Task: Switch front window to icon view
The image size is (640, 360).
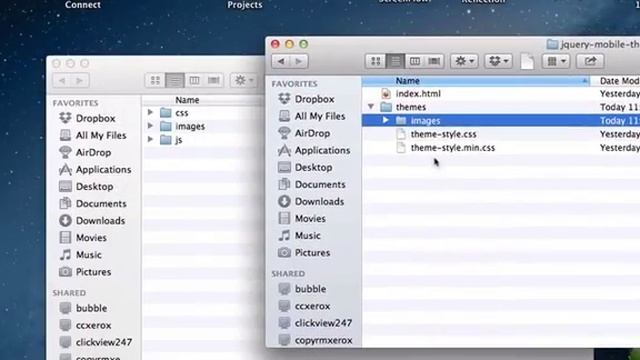Action: (376, 61)
